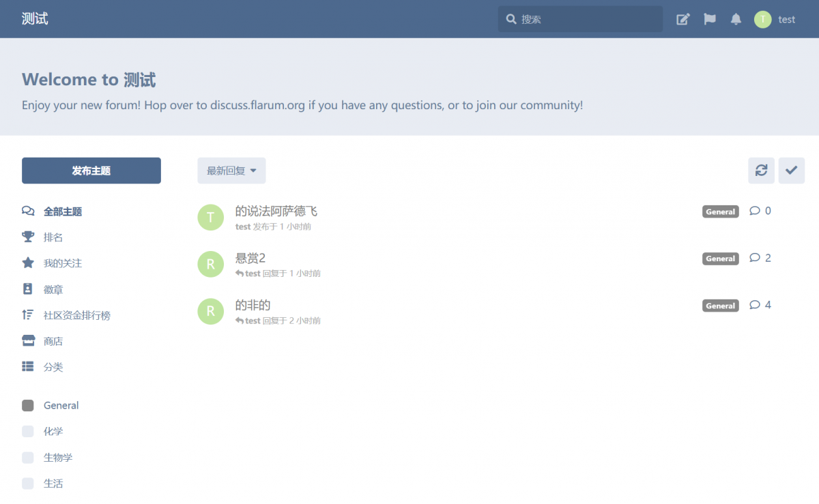Click the store icon for 商店
Viewport: 819px width, 504px height.
(x=28, y=341)
